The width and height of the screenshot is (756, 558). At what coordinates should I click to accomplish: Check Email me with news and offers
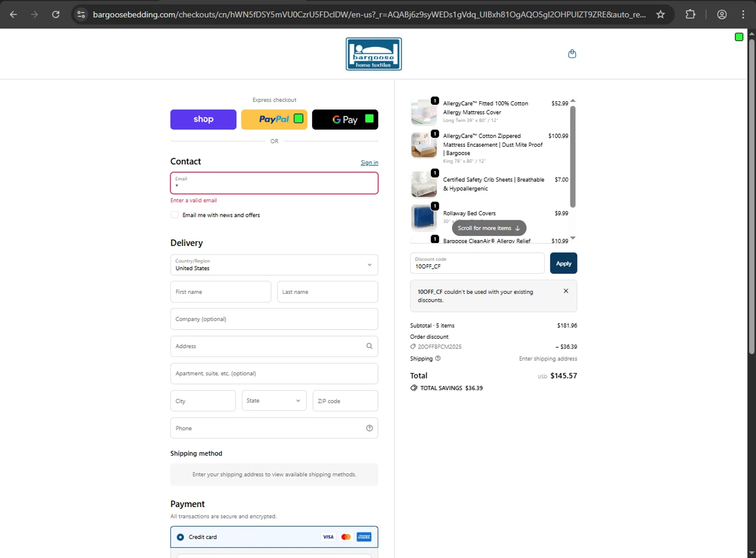(x=175, y=215)
